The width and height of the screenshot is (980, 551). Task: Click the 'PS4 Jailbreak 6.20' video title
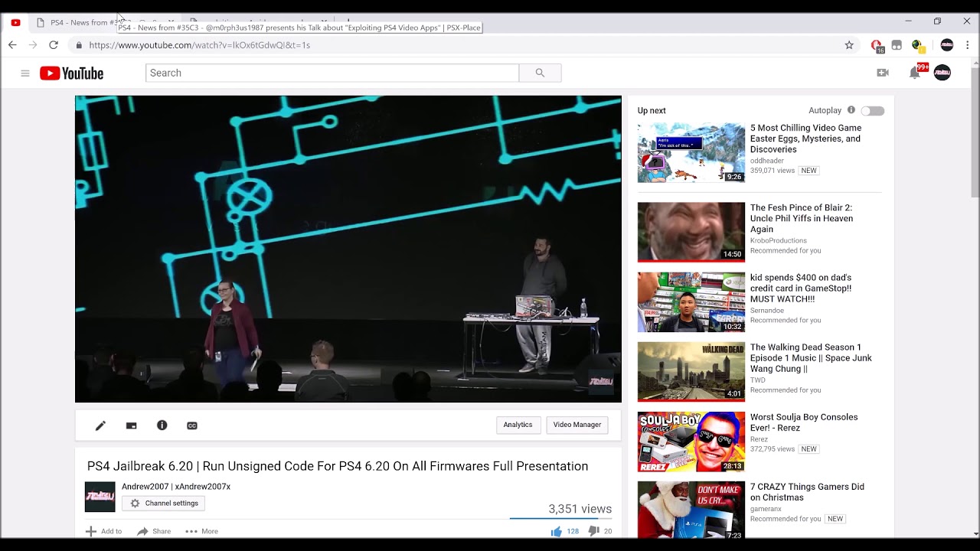coord(338,466)
